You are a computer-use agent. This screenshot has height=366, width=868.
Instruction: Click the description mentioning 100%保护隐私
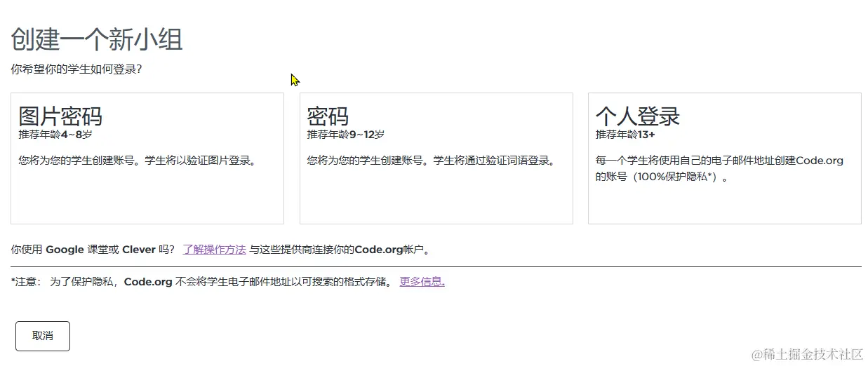pyautogui.click(x=720, y=168)
